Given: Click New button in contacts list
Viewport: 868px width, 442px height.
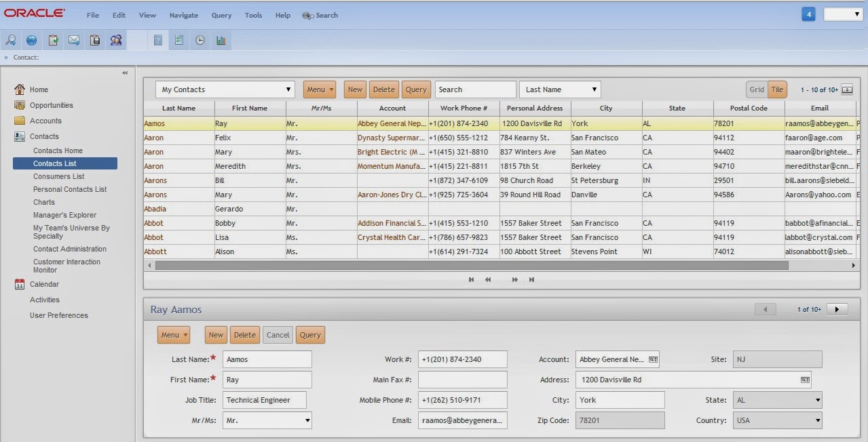Looking at the screenshot, I should point(355,89).
